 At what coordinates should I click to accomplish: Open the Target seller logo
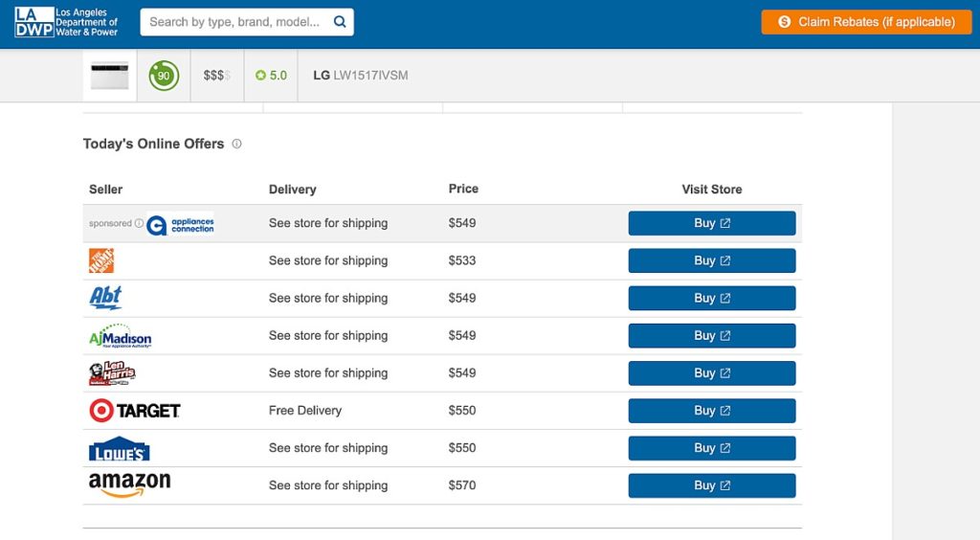[x=134, y=411]
